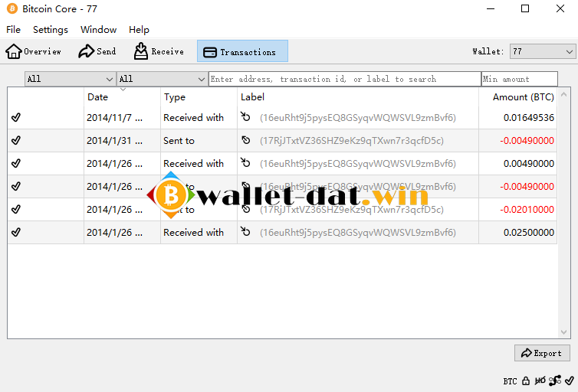The height and width of the screenshot is (392, 578).
Task: Select the amount 0.02500000
Action: pos(529,233)
